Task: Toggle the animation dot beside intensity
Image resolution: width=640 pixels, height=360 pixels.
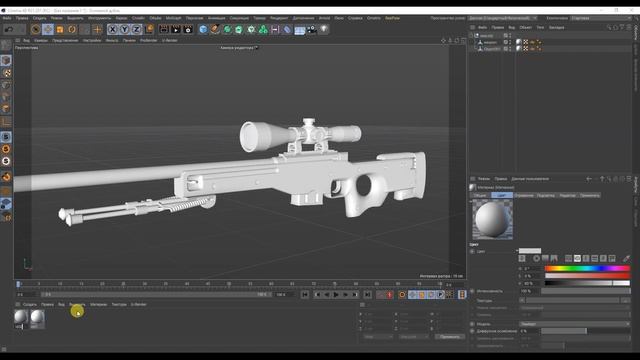Action: pyautogui.click(x=472, y=291)
